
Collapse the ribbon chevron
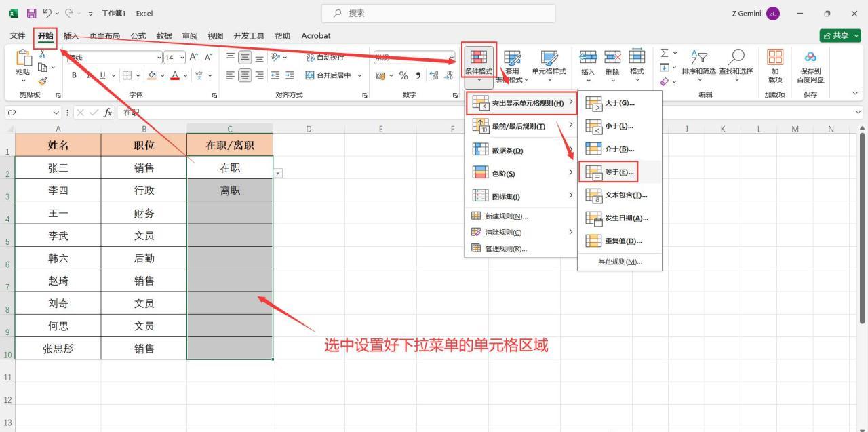click(855, 93)
